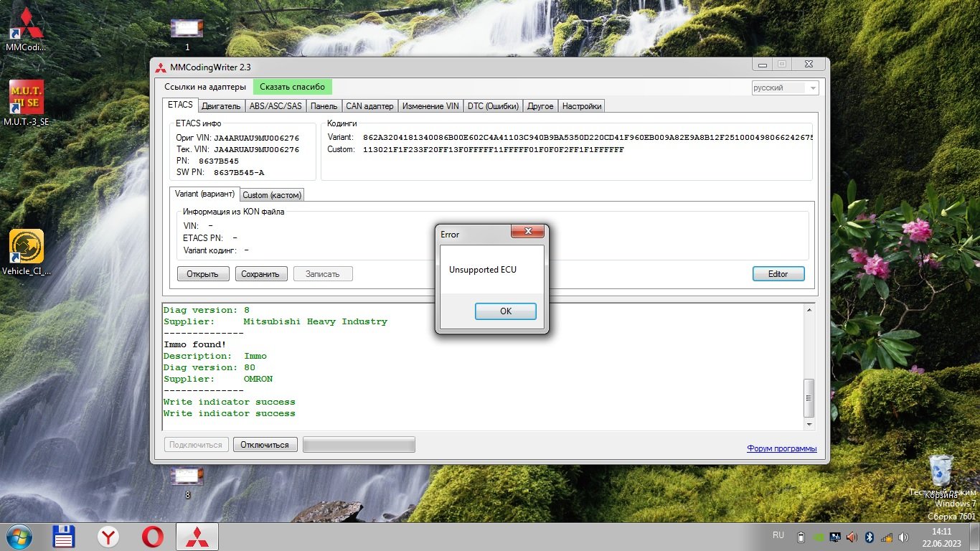This screenshot has width=980, height=551.
Task: Switch to the DTC (Ошибки) tab
Action: pyautogui.click(x=493, y=106)
